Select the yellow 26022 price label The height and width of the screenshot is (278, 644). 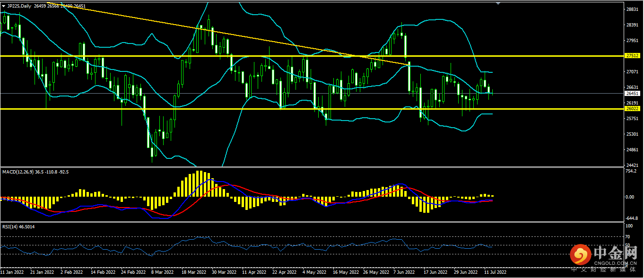pos(633,109)
